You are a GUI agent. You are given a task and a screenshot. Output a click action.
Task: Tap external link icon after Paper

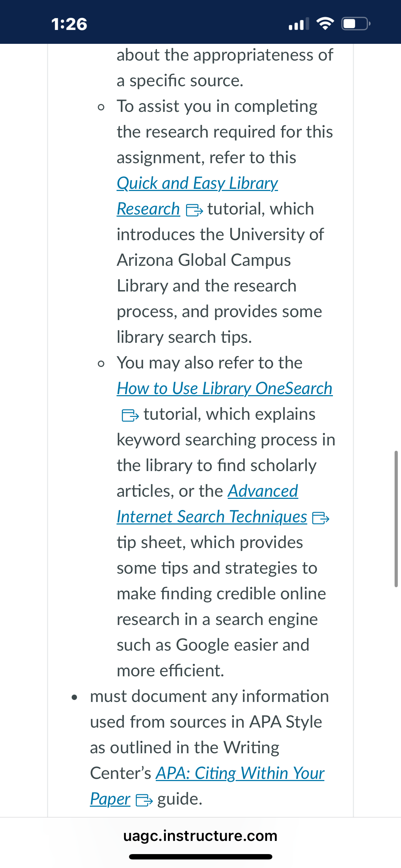tap(144, 800)
